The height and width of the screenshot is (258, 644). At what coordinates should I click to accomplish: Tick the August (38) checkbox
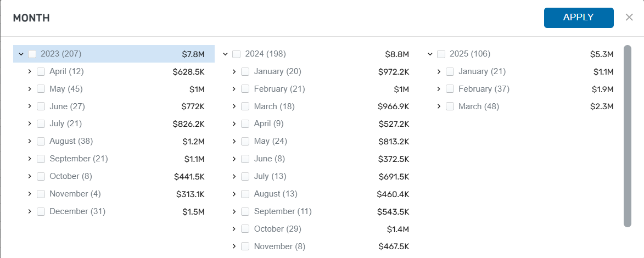tap(41, 142)
